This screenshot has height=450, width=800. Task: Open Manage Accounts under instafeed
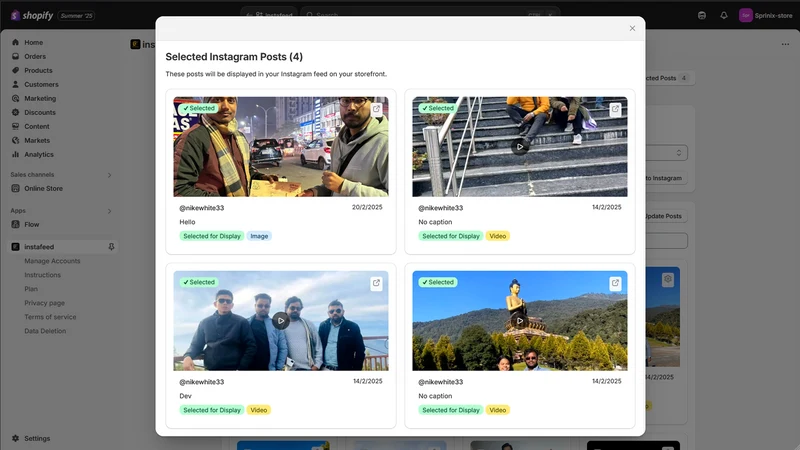click(x=52, y=261)
